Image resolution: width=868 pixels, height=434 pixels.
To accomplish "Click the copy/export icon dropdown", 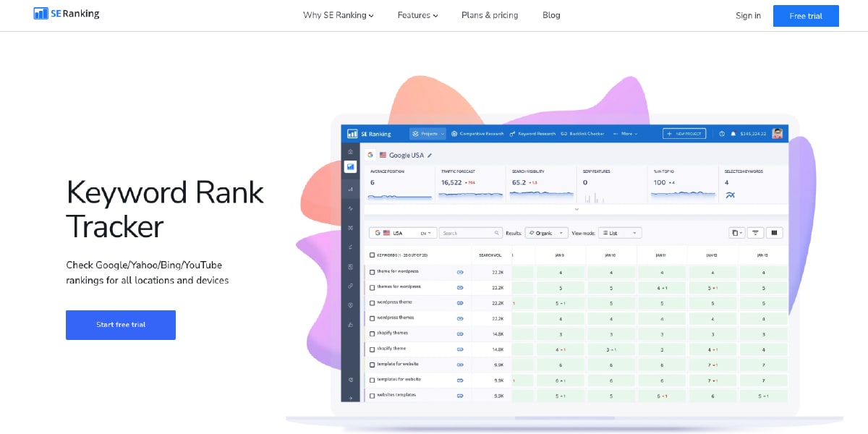I will coord(736,233).
